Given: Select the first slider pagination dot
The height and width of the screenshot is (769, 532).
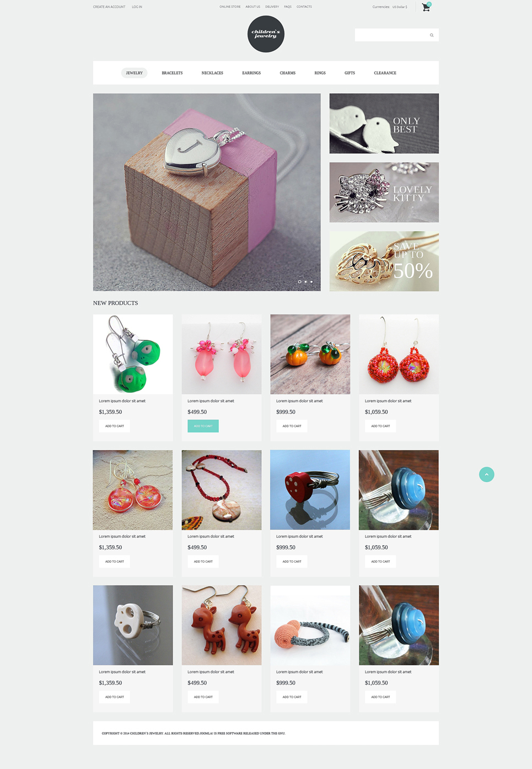Looking at the screenshot, I should click(299, 282).
